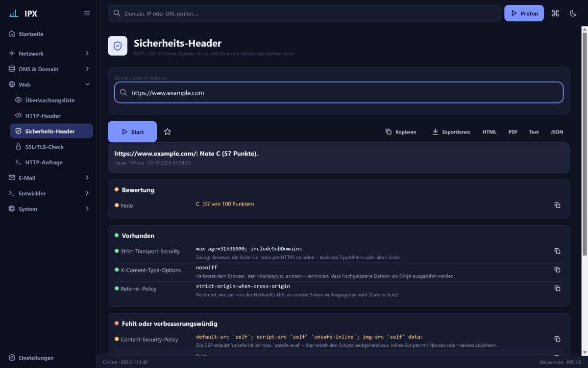Click the Entwickler terminal icon
Image resolution: width=588 pixels, height=368 pixels.
(x=12, y=193)
